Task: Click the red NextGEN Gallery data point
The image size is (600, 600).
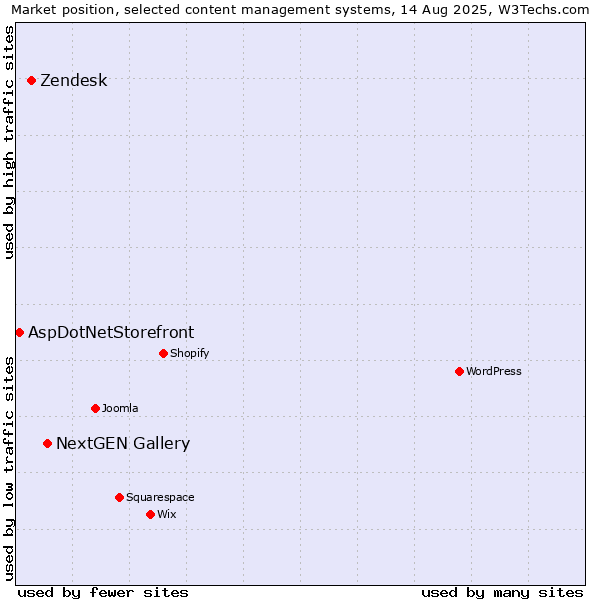Action: 47,443
